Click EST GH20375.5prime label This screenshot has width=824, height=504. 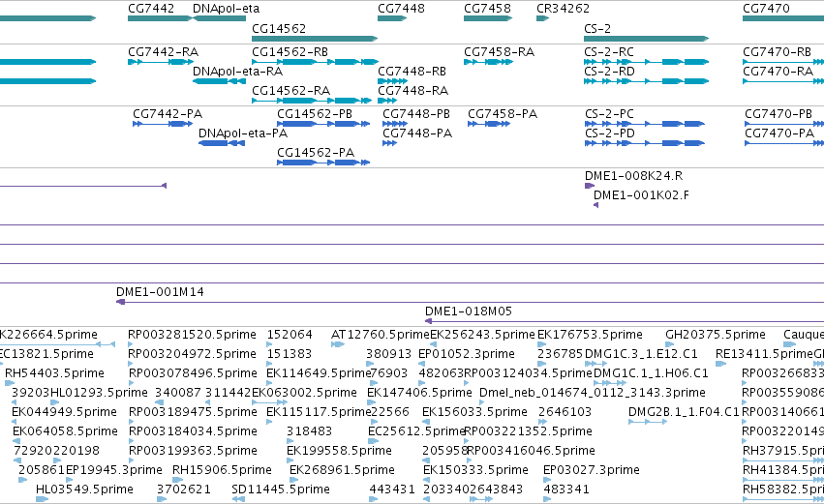(716, 335)
